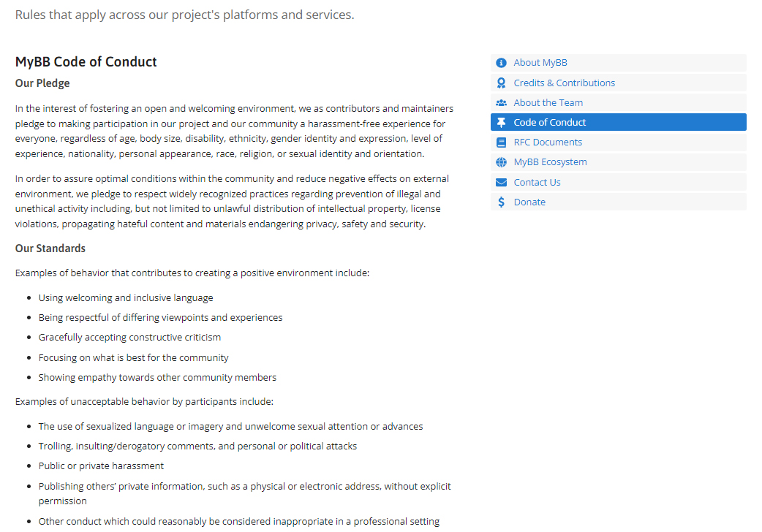Viewport: 762px width, 532px height.
Task: Click the envelope icon for Contact Us
Action: [x=501, y=182]
